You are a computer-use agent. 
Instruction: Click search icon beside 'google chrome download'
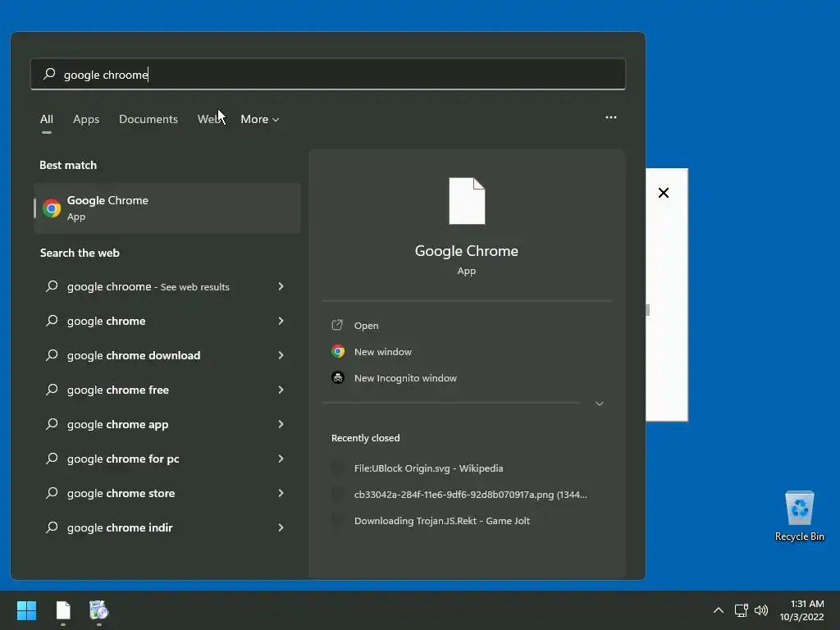[x=52, y=354]
